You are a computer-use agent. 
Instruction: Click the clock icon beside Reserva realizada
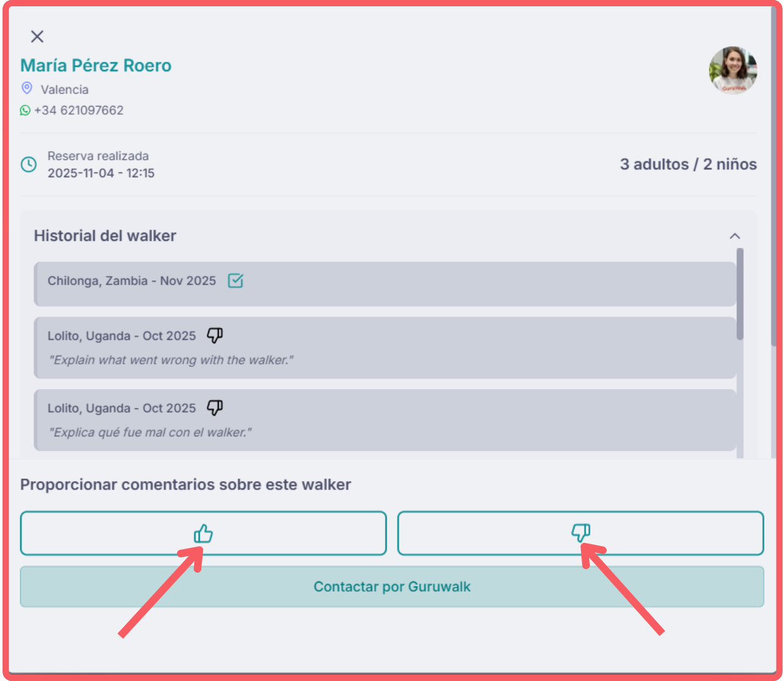pos(29,165)
